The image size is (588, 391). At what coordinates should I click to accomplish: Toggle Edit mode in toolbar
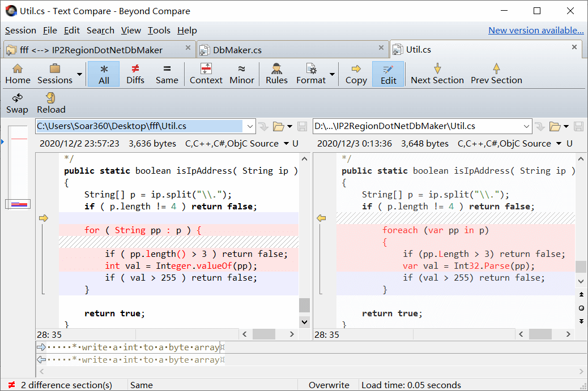388,74
